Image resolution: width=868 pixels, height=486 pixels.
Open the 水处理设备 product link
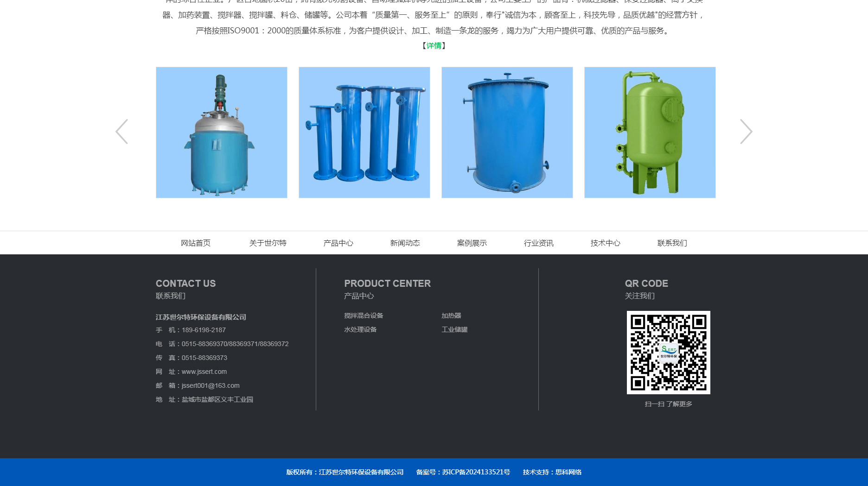tap(360, 329)
